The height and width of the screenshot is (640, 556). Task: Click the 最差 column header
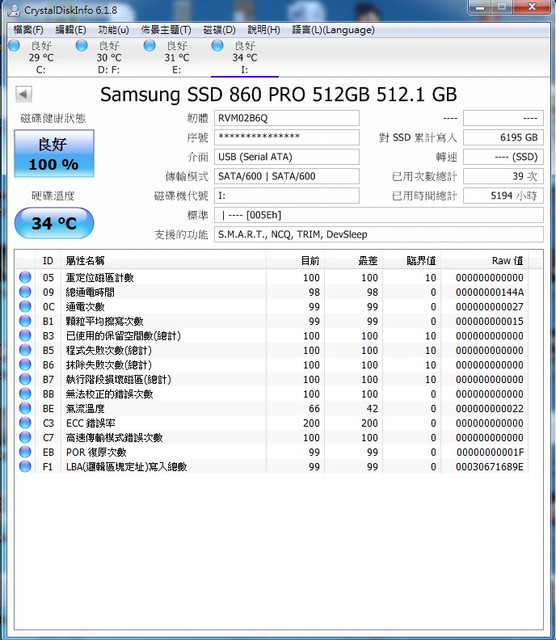pos(354,261)
